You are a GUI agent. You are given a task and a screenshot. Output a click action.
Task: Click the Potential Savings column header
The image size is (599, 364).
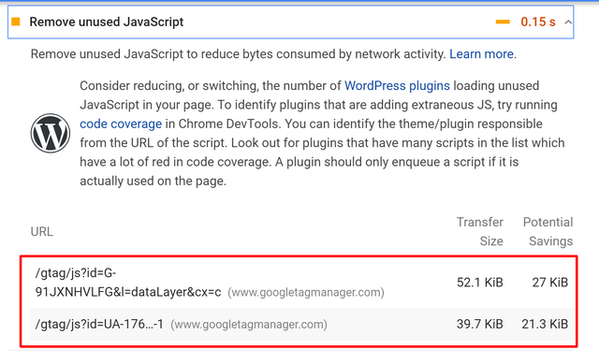pos(548,231)
